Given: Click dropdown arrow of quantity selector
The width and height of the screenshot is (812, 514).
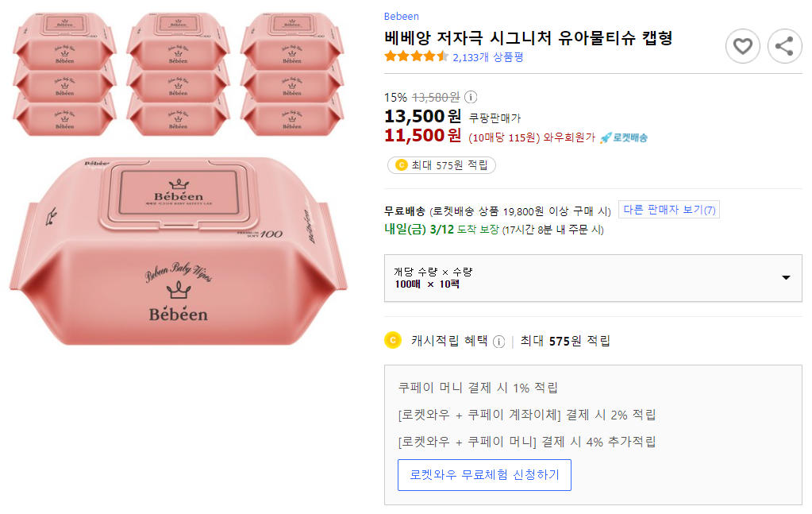Looking at the screenshot, I should tap(786, 278).
